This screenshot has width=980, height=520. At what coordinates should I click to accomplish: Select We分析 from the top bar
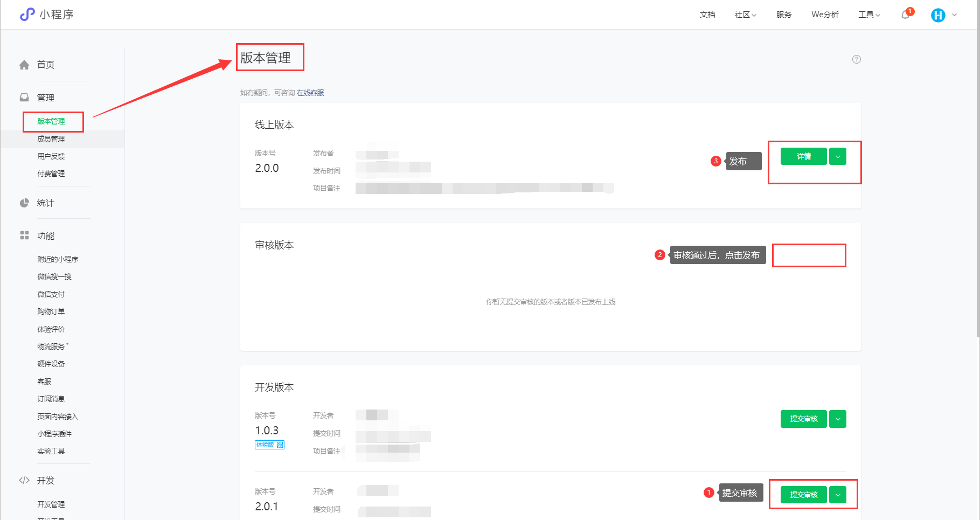tap(825, 15)
